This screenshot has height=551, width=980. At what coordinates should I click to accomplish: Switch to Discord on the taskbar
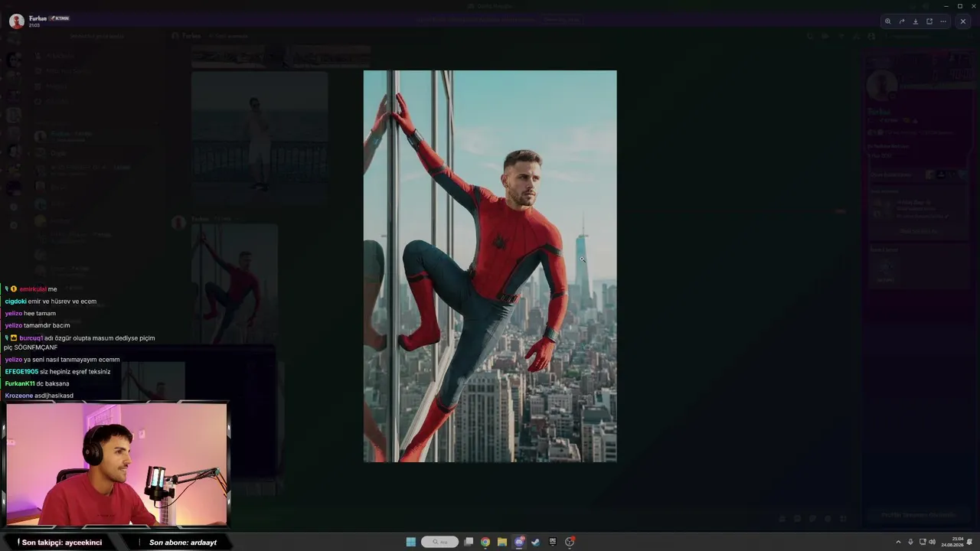pos(519,542)
